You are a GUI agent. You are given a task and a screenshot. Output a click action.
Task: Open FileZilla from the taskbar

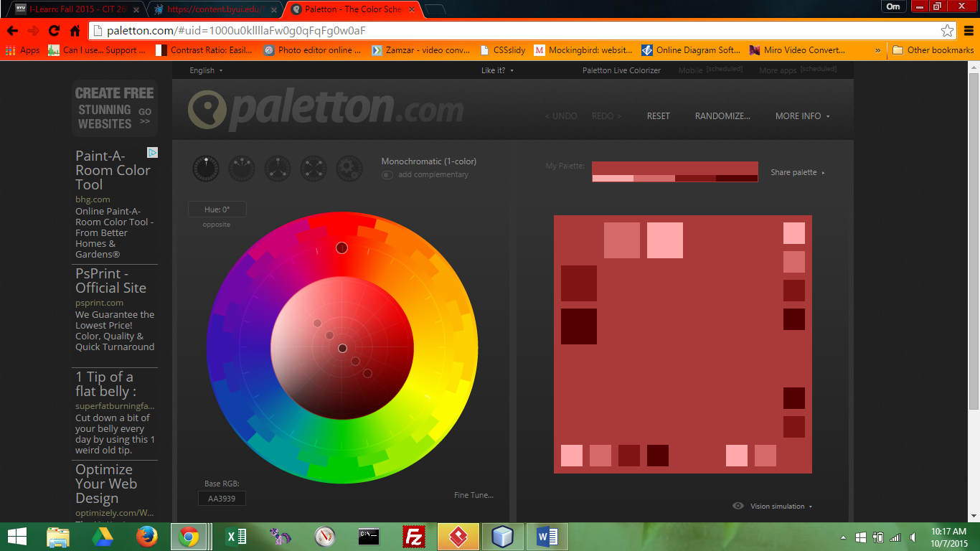(x=414, y=537)
